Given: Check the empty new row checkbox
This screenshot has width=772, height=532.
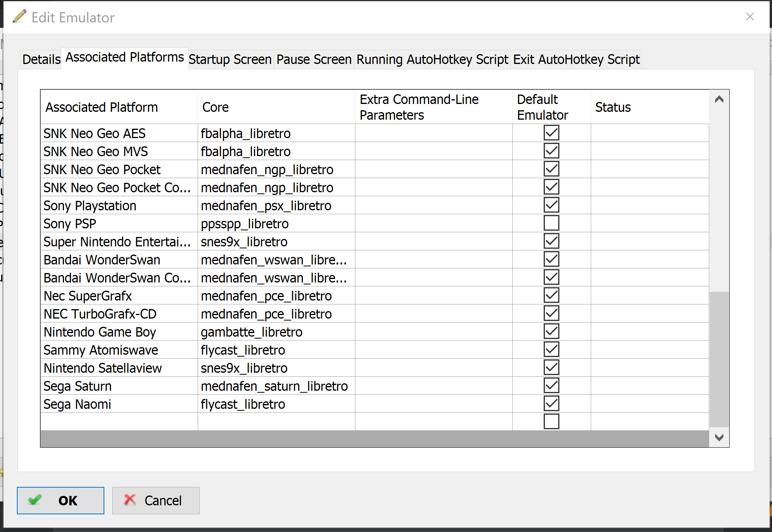Looking at the screenshot, I should click(551, 422).
